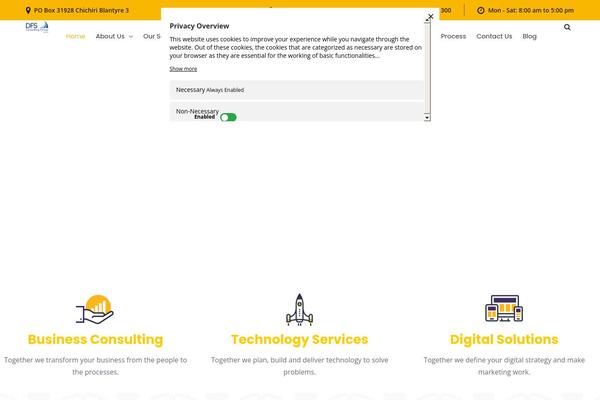Expand the Necessary cookies section
The image size is (600, 400).
(x=297, y=90)
